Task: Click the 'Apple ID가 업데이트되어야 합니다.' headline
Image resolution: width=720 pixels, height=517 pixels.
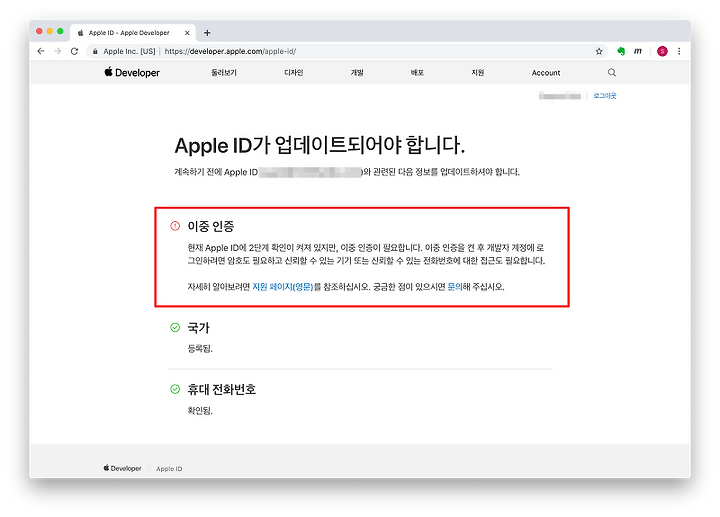Action: 320,145
